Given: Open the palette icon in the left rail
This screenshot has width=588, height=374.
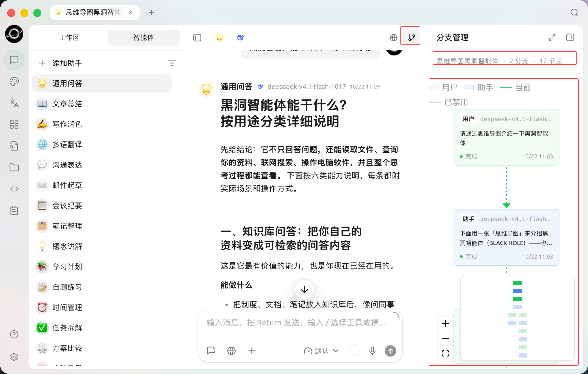Looking at the screenshot, I should coord(14,81).
